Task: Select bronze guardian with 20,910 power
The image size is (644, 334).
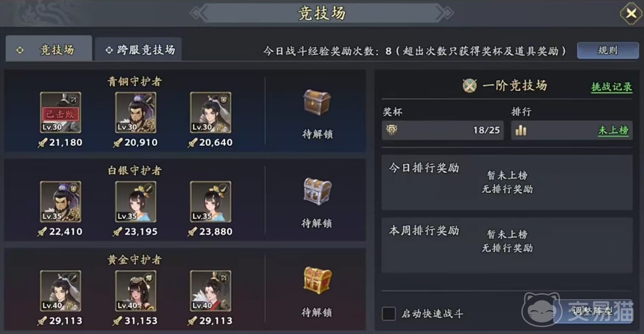Action: point(135,112)
